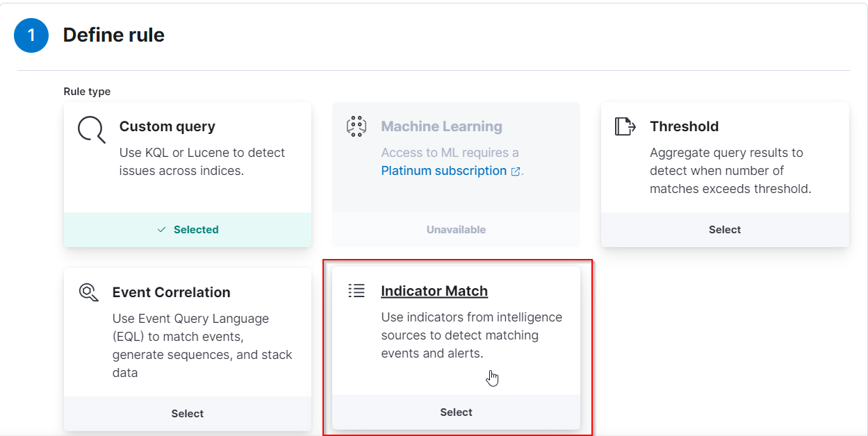Screen dimensions: 868x436
Task: Click the Event Correlation card title
Action: (171, 292)
